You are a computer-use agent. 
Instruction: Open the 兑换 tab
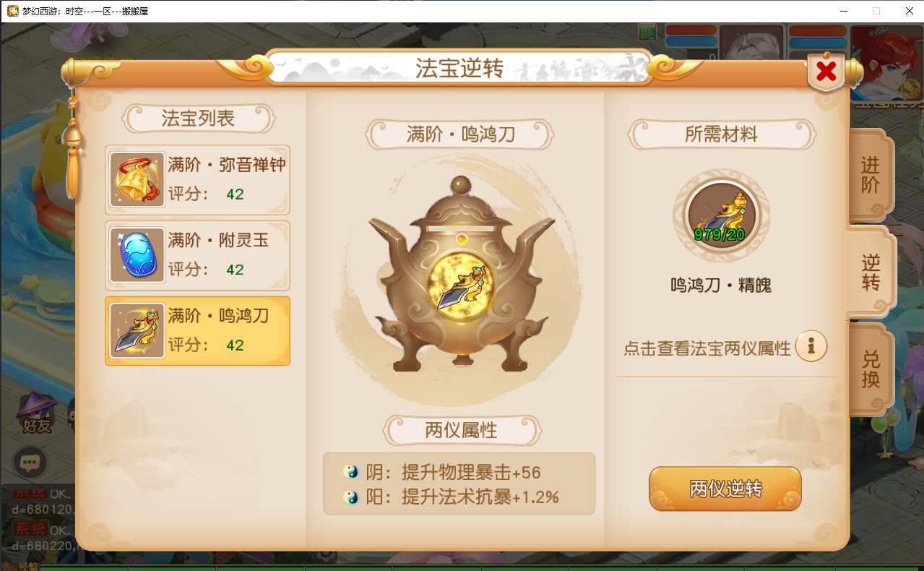click(870, 369)
